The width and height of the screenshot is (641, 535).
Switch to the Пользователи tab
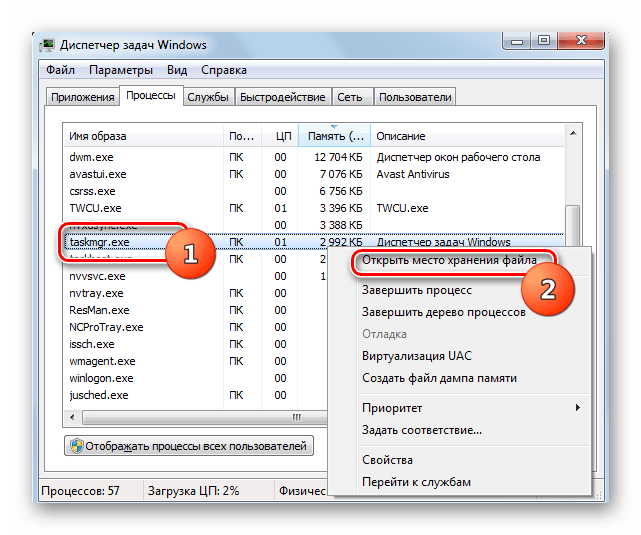pos(415,97)
